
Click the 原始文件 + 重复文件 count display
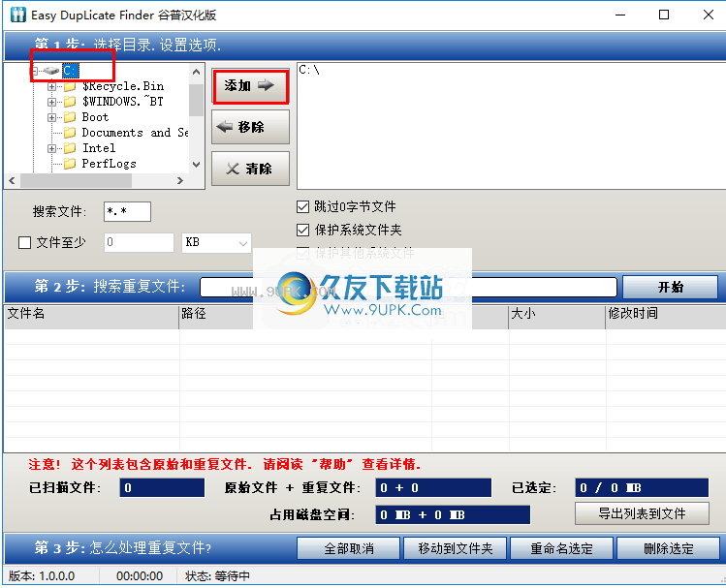(x=433, y=487)
